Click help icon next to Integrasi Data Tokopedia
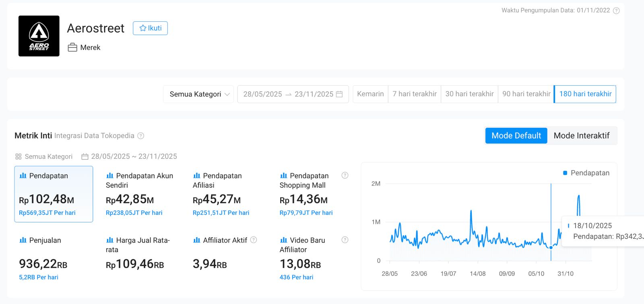644x304 pixels. click(141, 136)
